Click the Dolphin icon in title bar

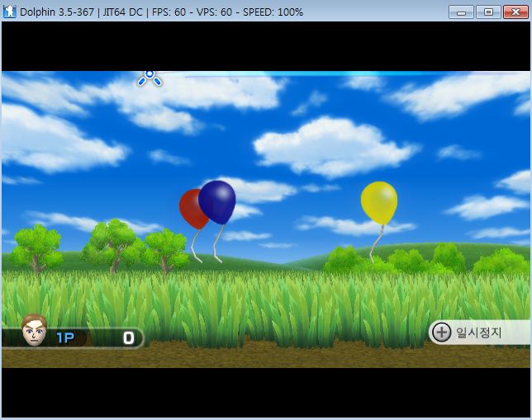(x=10, y=12)
